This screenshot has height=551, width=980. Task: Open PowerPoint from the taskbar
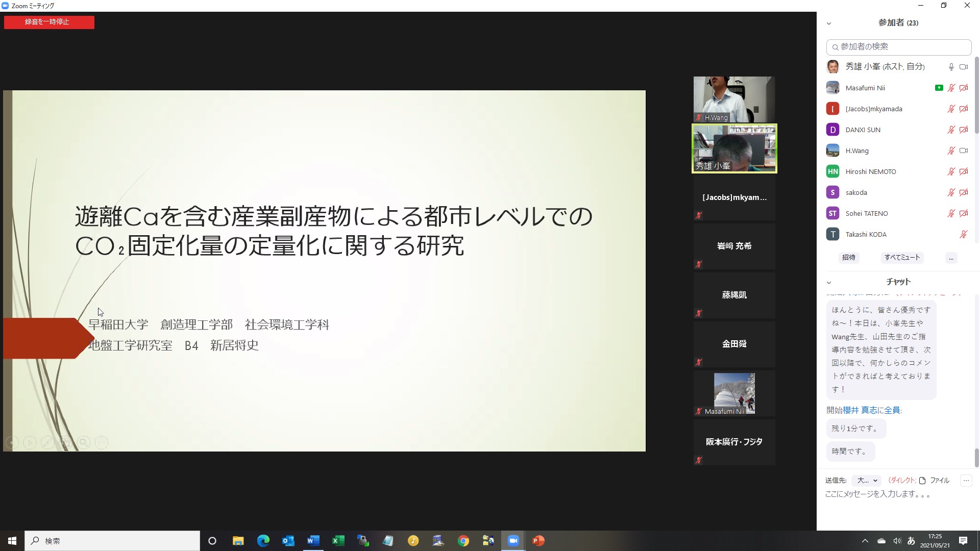point(538,541)
